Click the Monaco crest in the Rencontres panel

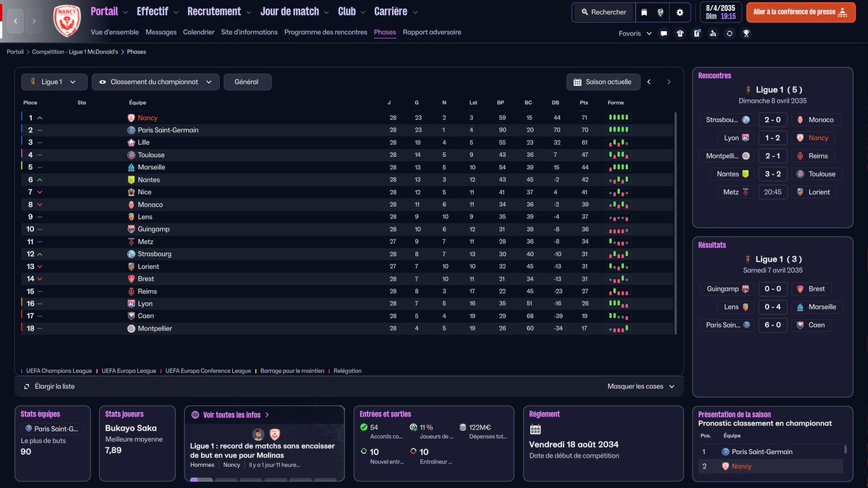click(799, 119)
